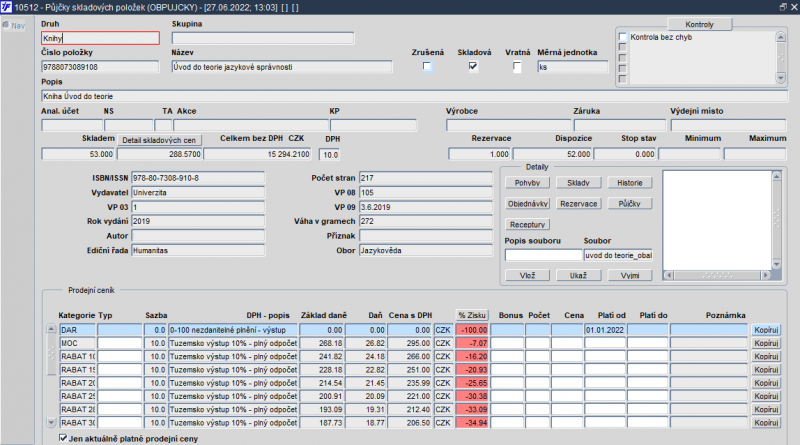Open the Půjčky details

(x=630, y=204)
